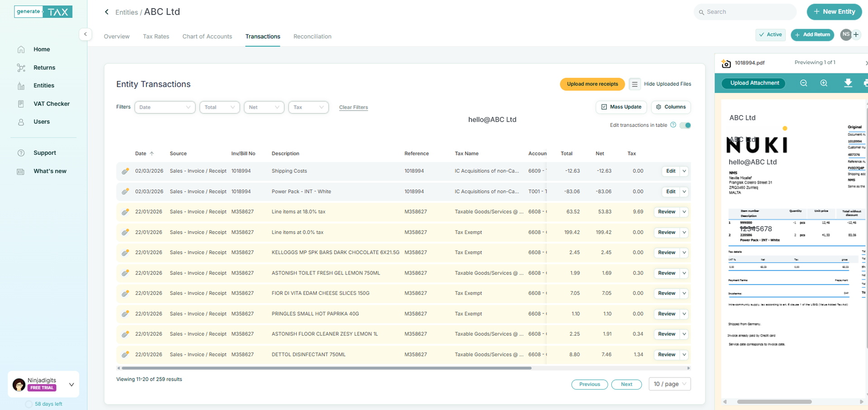Open the Chart of Accounts tab

[207, 37]
